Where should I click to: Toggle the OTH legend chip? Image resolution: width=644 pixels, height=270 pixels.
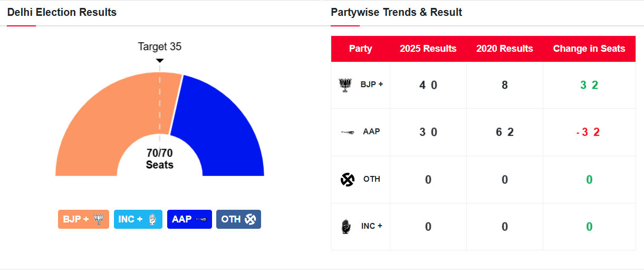click(238, 219)
